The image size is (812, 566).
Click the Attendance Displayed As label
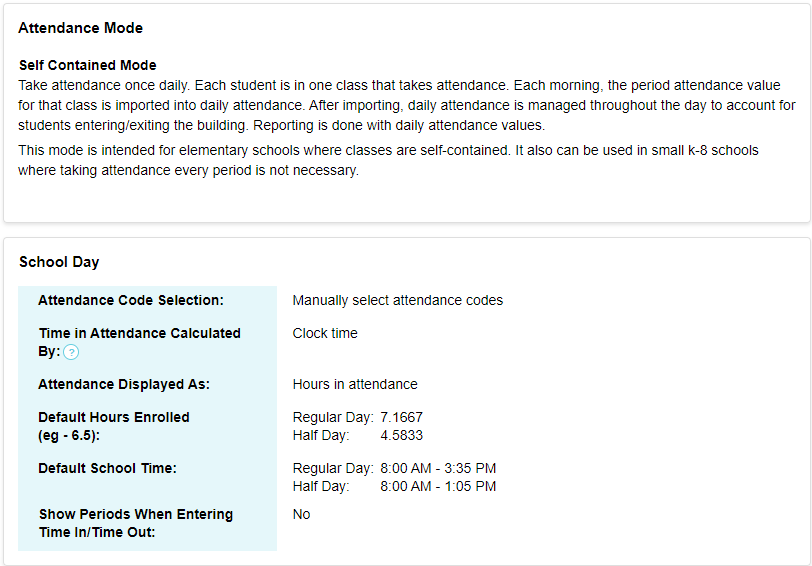[124, 384]
